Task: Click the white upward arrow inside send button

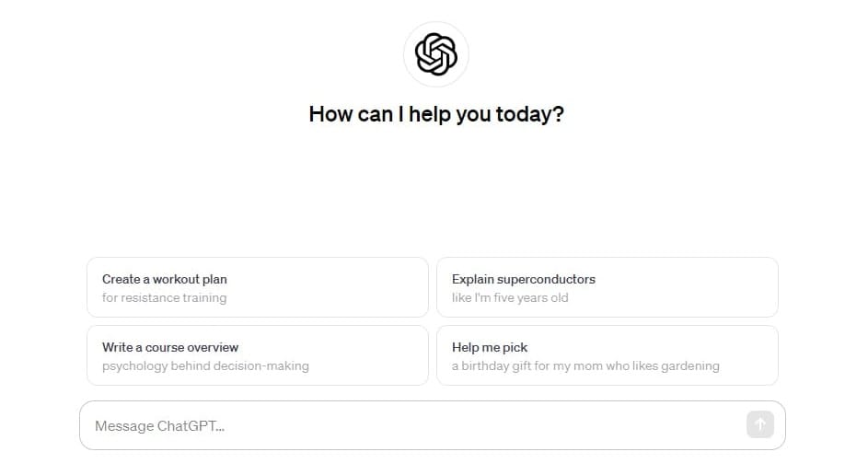Action: (x=760, y=424)
